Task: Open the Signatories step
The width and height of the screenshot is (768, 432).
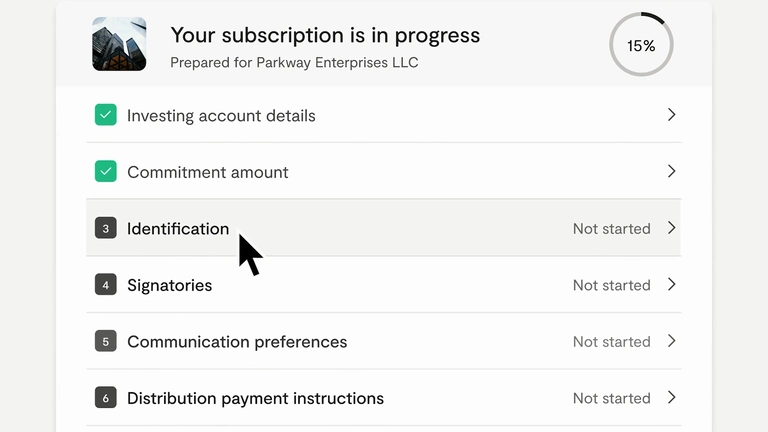Action: pos(169,285)
